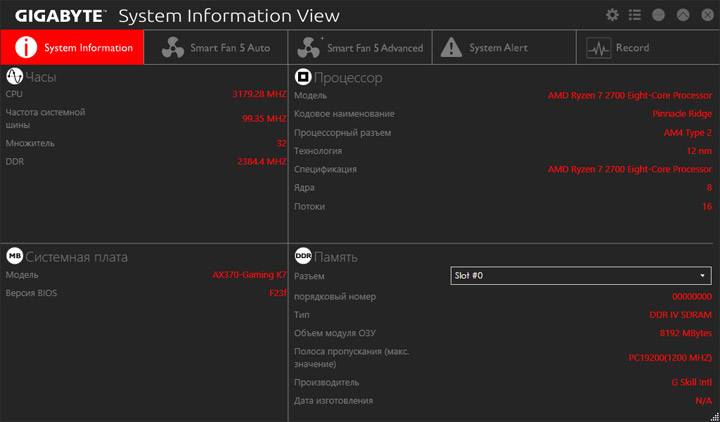The image size is (720, 422).
Task: Click the CPU icon beside Процессор
Action: click(x=302, y=77)
